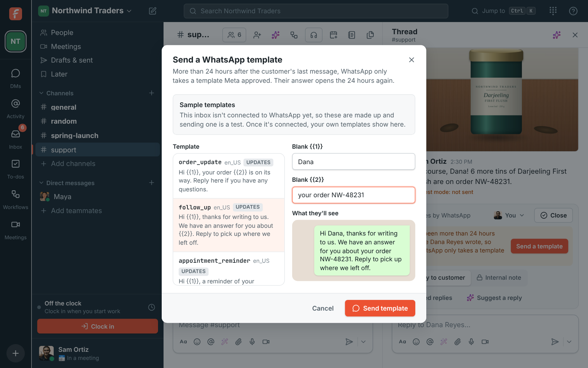588x368 pixels.
Task: Collapse the Direct messages section
Action: 67,183
